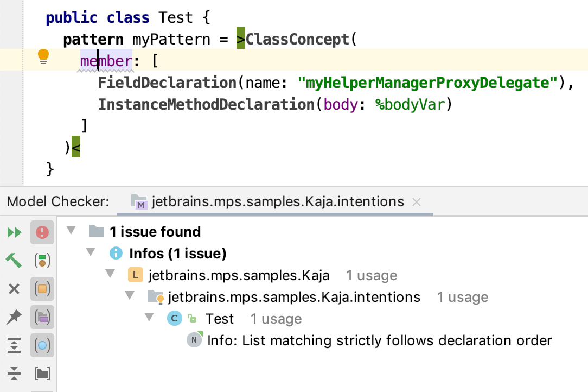588x392 pixels.
Task: Click the green hammer build icon
Action: coord(14,261)
